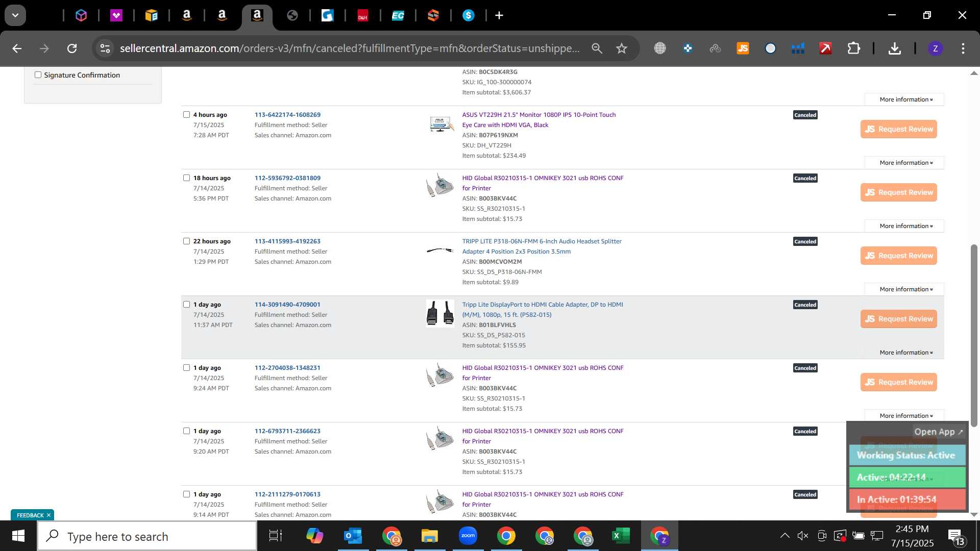Request Review for ASUS VT229H order

898,129
